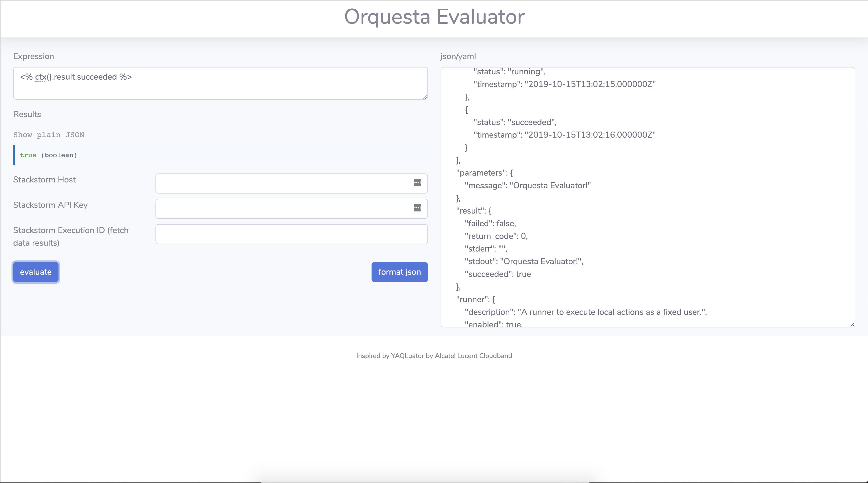
Task: Click the Expression textarea resize handle
Action: tap(425, 97)
